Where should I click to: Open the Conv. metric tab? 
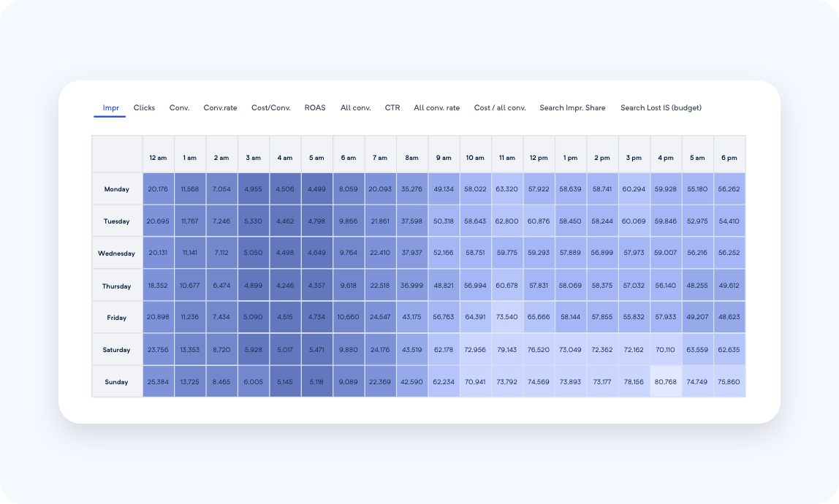[178, 107]
